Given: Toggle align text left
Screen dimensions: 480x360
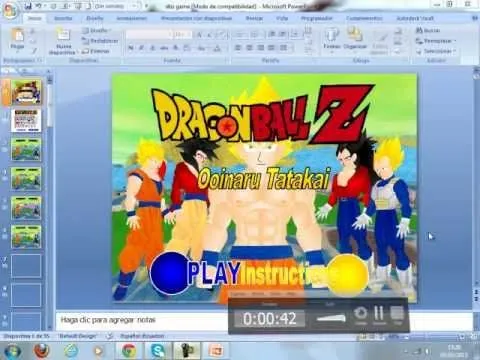Looking at the screenshot, I should [x=238, y=48].
